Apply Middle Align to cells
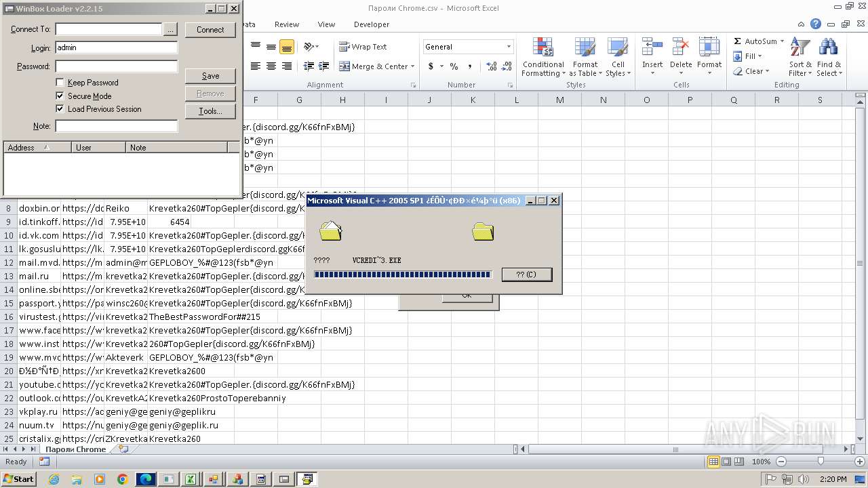Image resolution: width=868 pixels, height=488 pixels. (x=271, y=47)
